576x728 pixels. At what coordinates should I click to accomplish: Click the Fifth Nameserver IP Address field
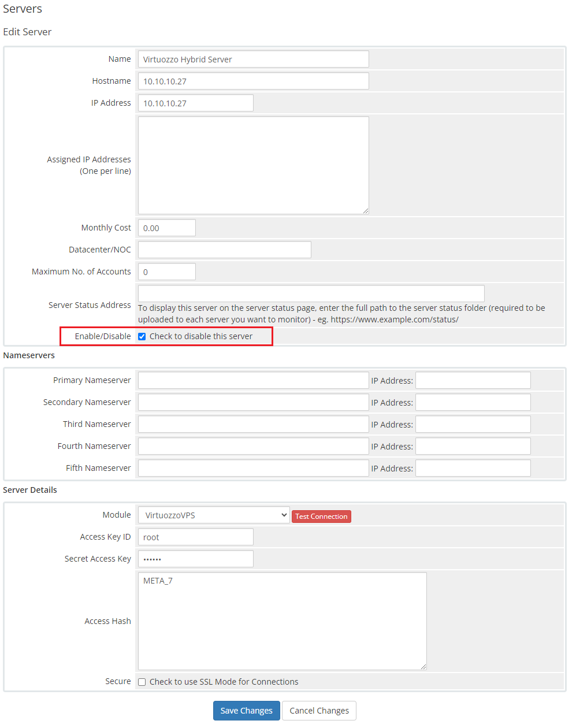pos(473,468)
